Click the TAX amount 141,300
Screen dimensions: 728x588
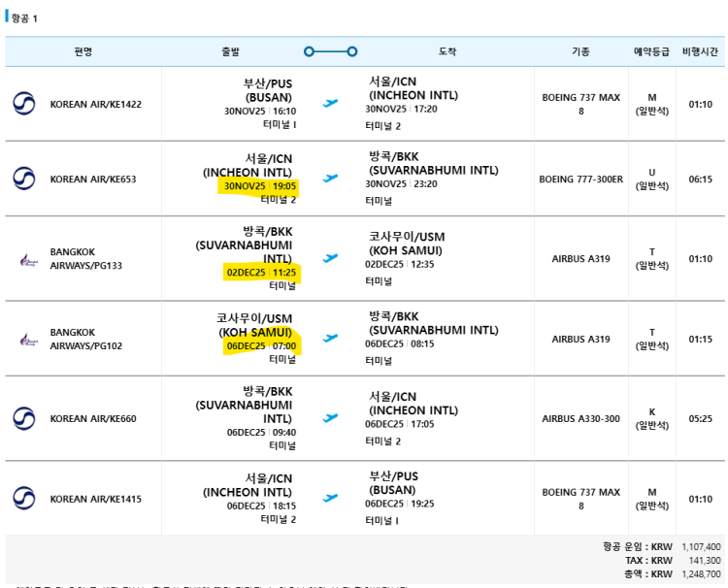click(705, 561)
